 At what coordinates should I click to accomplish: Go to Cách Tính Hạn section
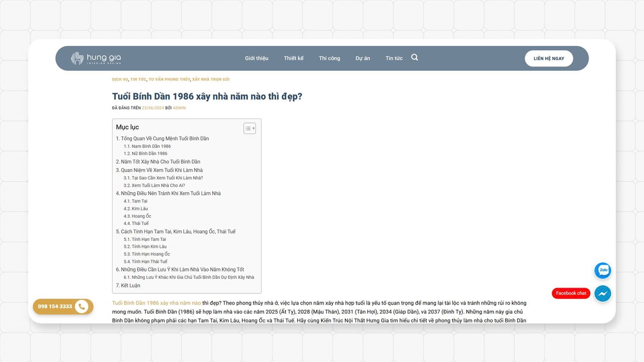pos(176,232)
